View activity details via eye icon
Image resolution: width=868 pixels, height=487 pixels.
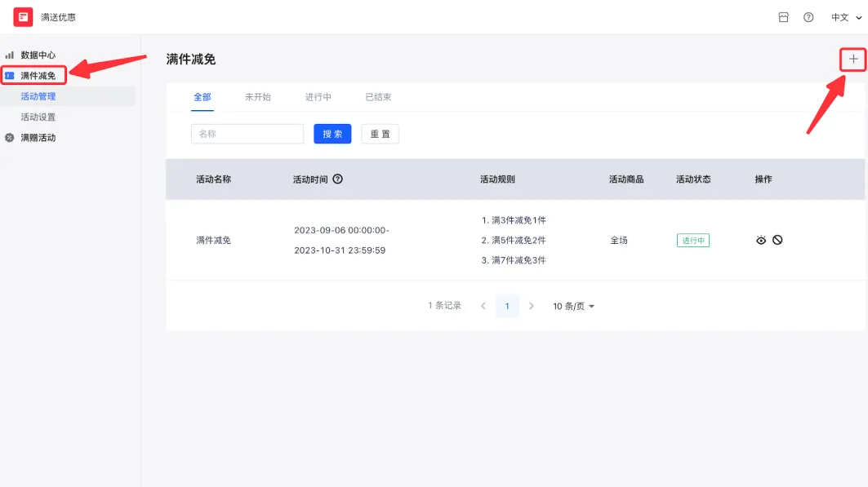tap(761, 240)
